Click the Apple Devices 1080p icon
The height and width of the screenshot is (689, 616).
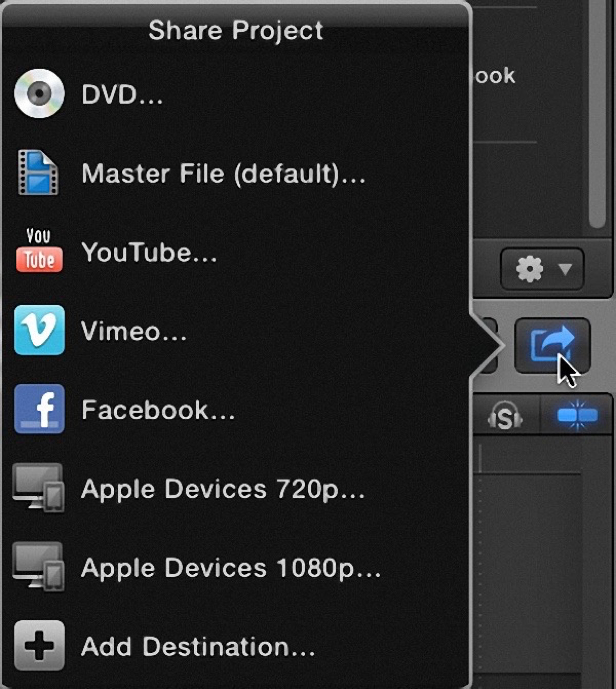pos(38,567)
